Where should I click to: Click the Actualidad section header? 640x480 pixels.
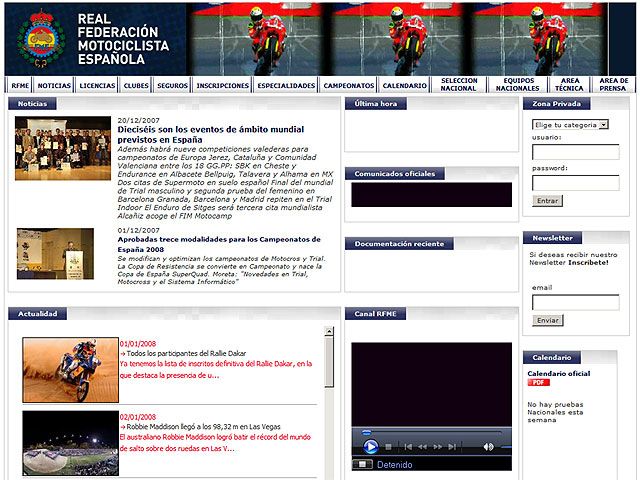click(x=38, y=313)
